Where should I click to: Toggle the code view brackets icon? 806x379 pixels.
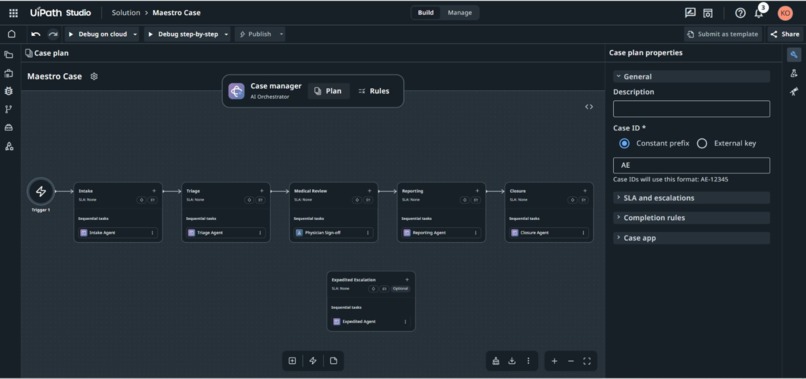[589, 107]
